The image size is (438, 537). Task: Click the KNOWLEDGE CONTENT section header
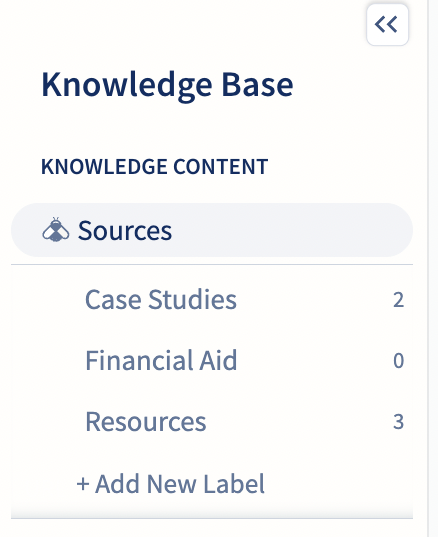tap(154, 167)
